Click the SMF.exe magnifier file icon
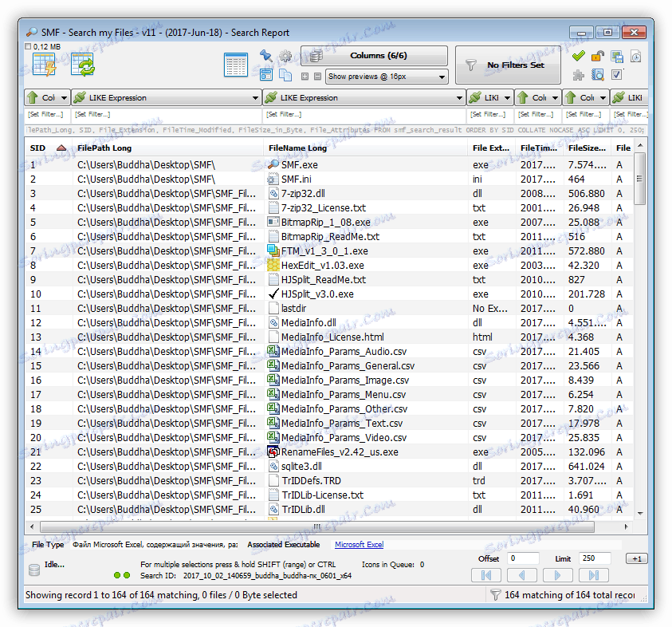Image resolution: width=672 pixels, height=627 pixels. pos(273,164)
